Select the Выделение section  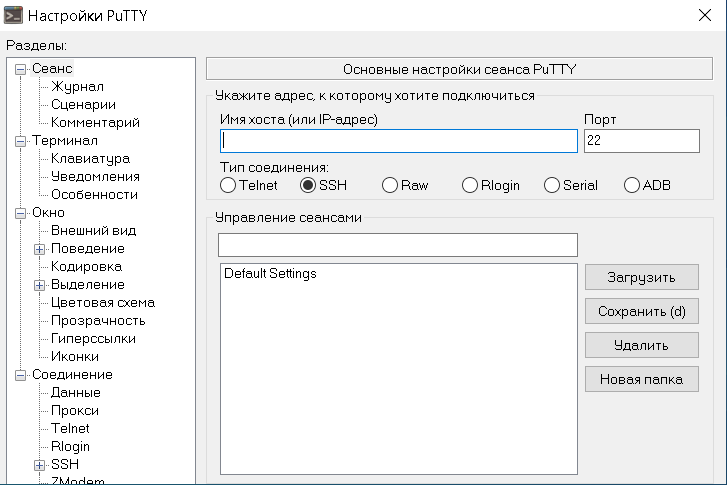(x=88, y=285)
